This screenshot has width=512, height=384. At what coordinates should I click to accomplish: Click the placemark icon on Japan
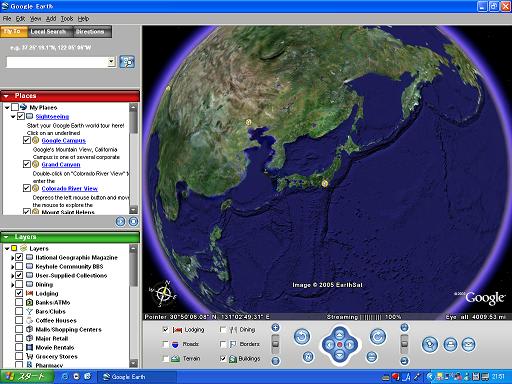325,183
